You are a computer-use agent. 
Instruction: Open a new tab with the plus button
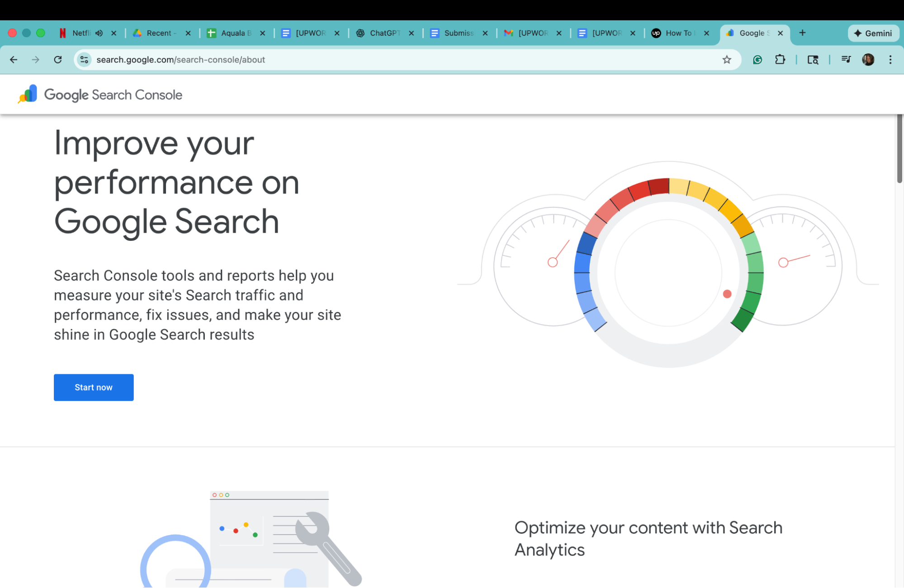(802, 33)
